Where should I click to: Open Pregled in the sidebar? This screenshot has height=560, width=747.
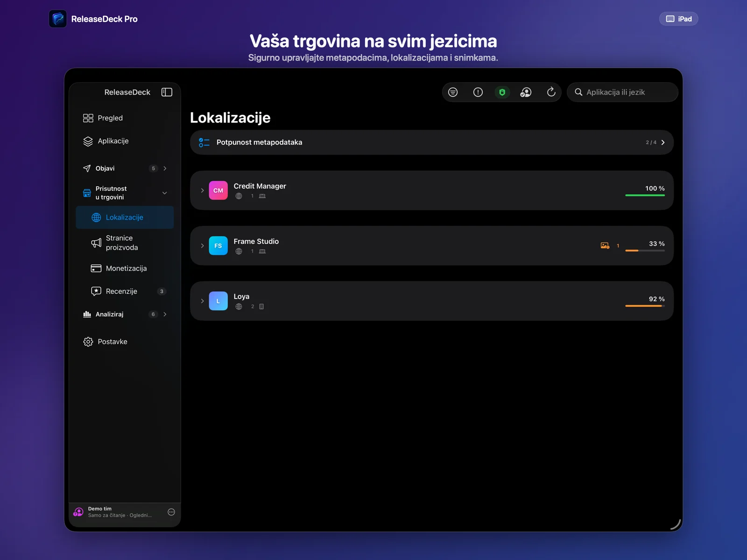[125, 118]
